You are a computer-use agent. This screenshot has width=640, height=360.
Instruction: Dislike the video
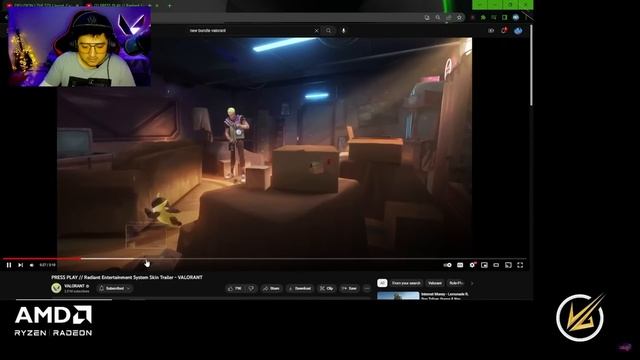tap(251, 288)
